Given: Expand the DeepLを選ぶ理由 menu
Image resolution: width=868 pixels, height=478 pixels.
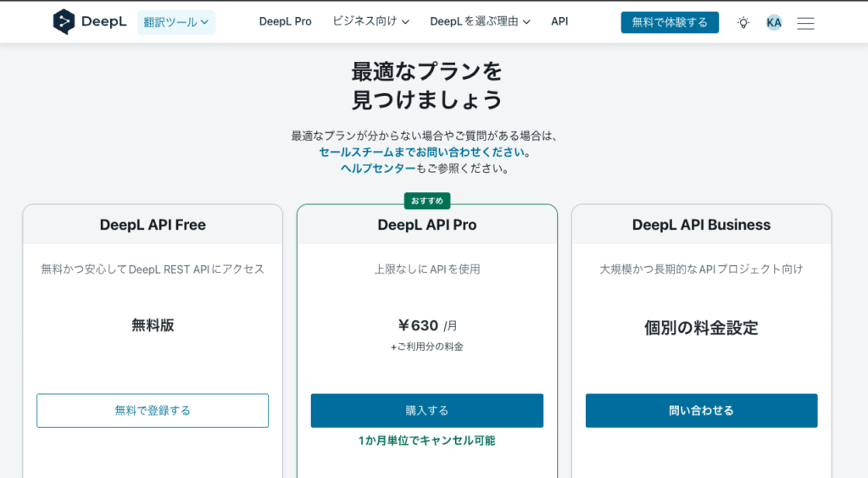Looking at the screenshot, I should coord(480,21).
